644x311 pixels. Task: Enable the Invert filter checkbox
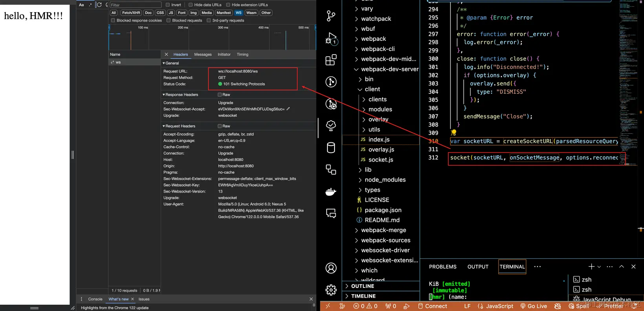pos(168,5)
